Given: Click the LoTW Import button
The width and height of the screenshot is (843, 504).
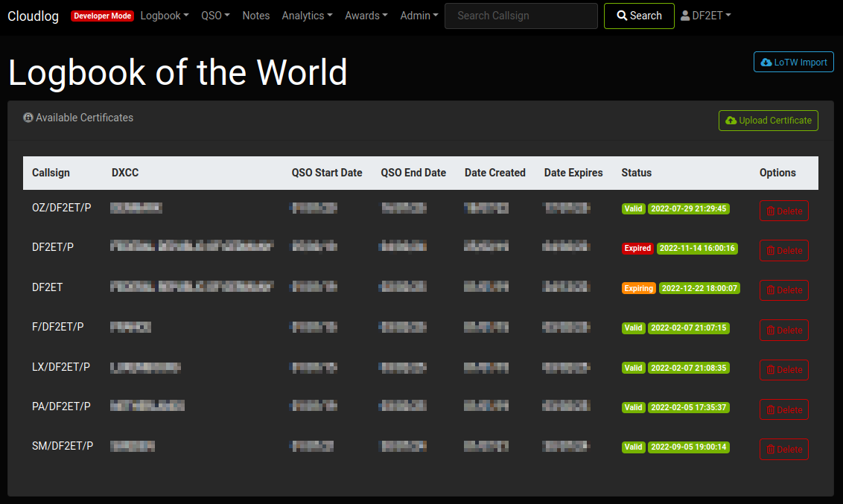Looking at the screenshot, I should pyautogui.click(x=794, y=62).
